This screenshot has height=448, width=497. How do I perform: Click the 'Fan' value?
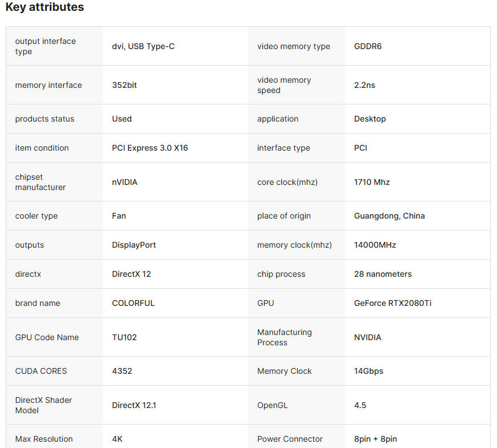coord(119,216)
